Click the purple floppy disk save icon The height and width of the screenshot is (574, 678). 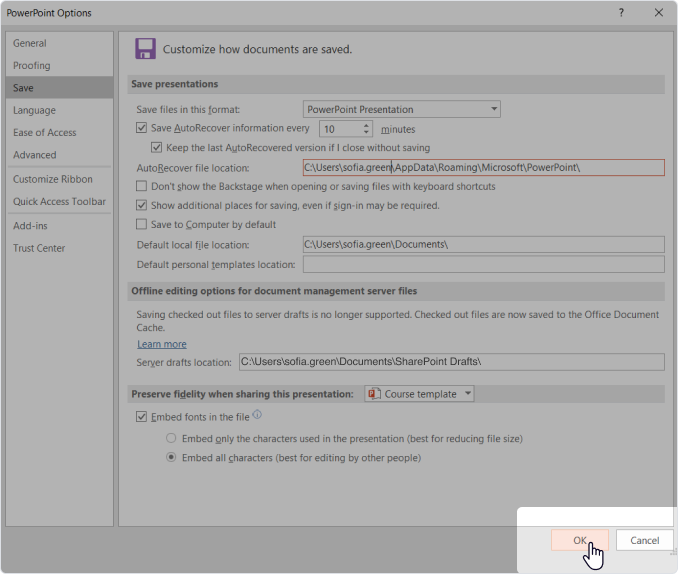[145, 48]
